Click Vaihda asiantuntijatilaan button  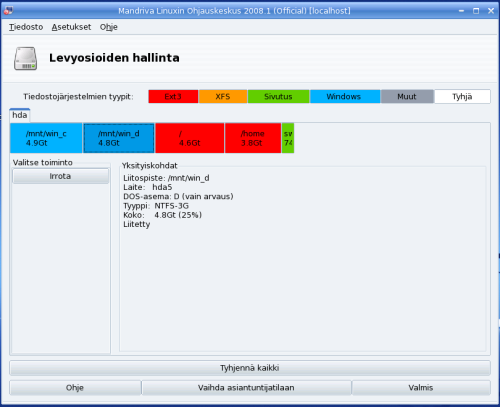point(246,388)
